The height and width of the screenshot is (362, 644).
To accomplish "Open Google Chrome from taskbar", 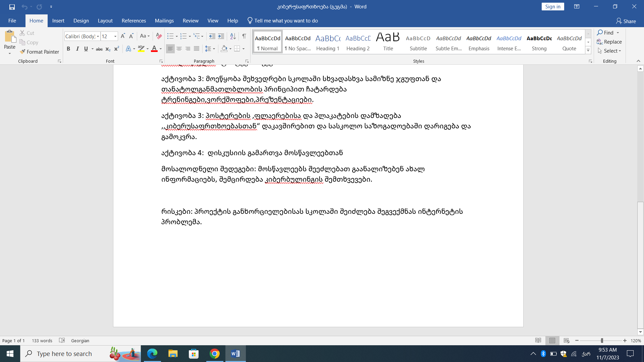I will [215, 354].
